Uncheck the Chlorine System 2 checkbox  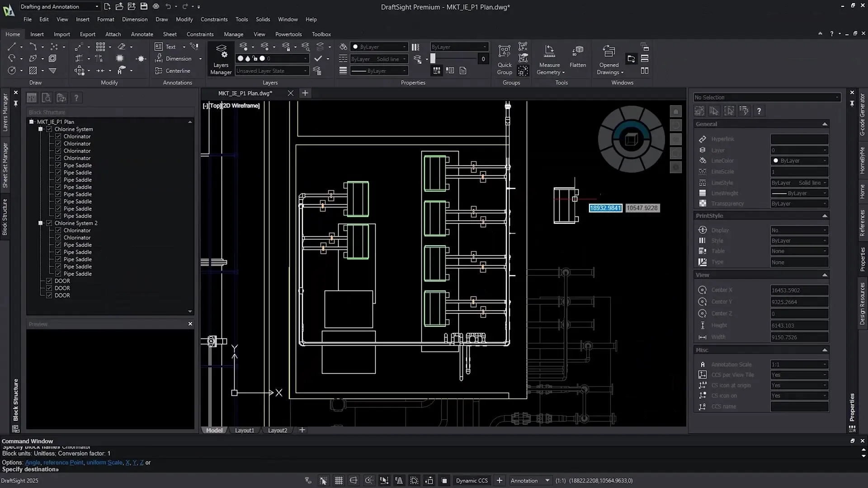[x=49, y=223]
